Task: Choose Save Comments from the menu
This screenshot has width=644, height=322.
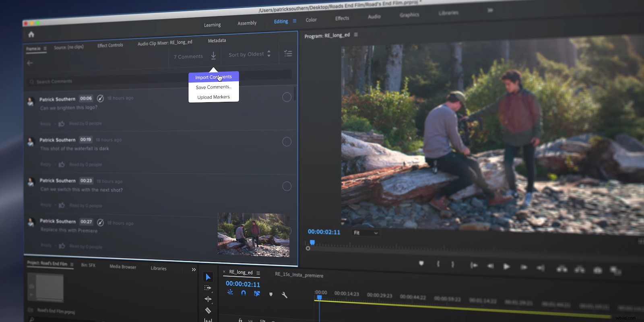Action: [214, 87]
